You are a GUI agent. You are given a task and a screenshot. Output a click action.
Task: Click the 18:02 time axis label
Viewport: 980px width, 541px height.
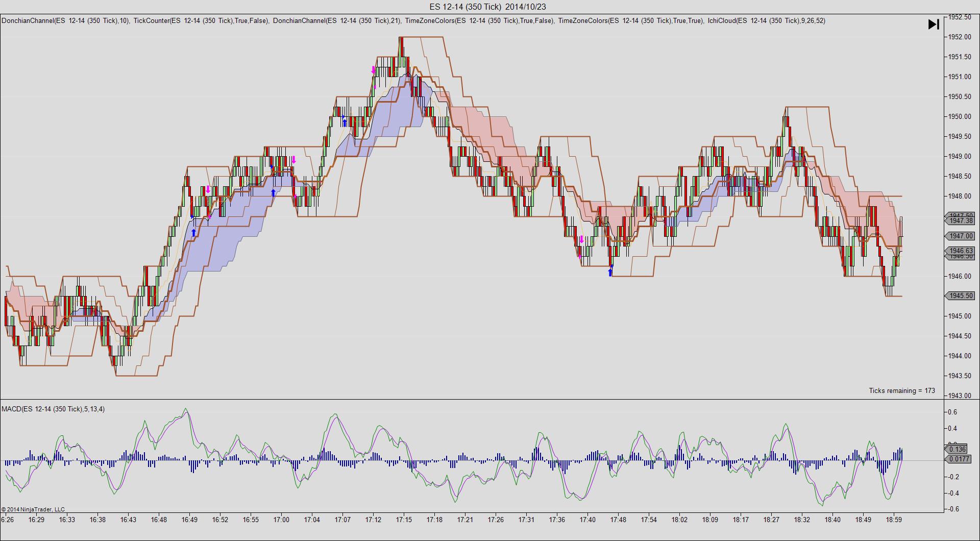tap(679, 520)
